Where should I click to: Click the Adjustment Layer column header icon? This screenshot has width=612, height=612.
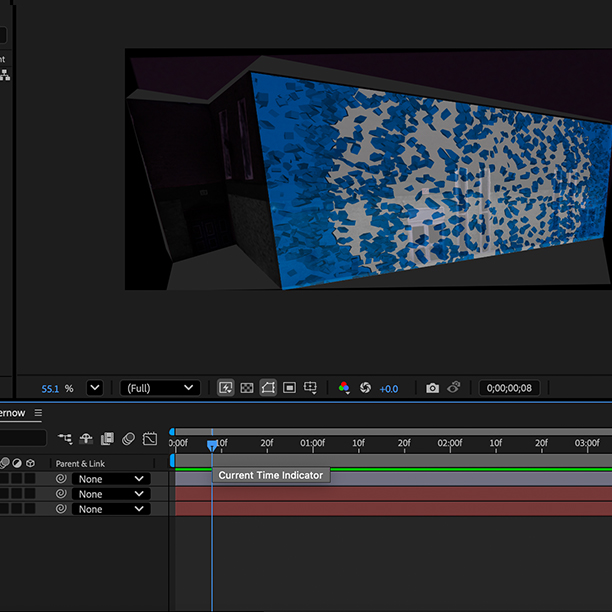[x=17, y=463]
